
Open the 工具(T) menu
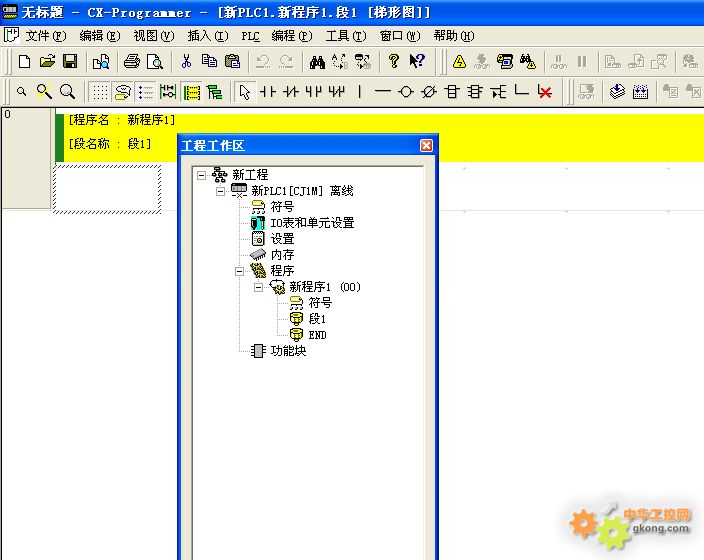pos(346,35)
